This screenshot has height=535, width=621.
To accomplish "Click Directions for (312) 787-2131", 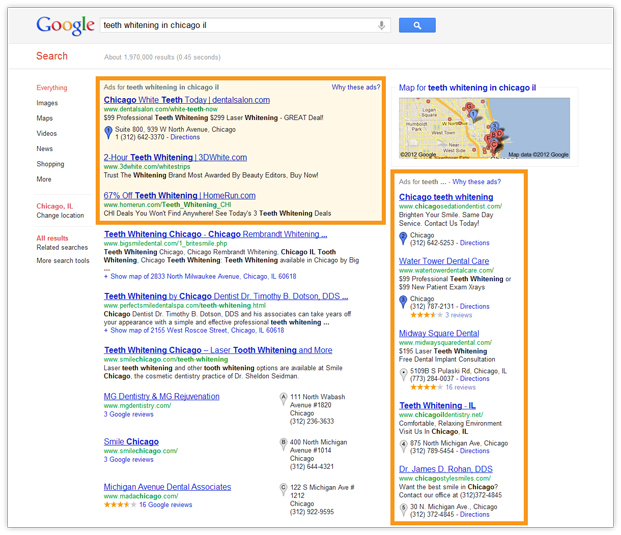I will click(474, 306).
